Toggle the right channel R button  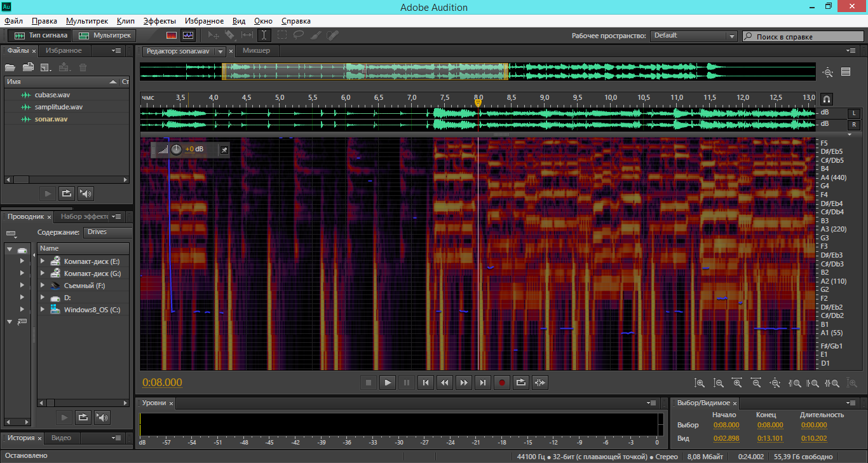point(855,125)
